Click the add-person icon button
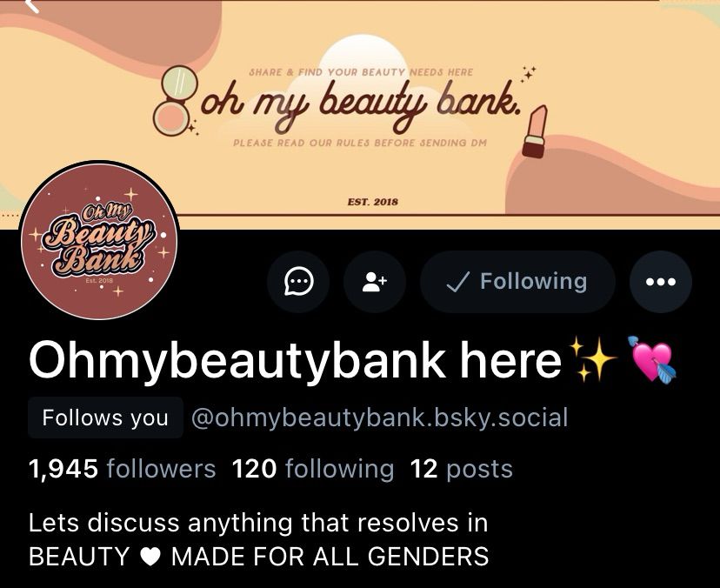This screenshot has width=720, height=588. pyautogui.click(x=375, y=282)
